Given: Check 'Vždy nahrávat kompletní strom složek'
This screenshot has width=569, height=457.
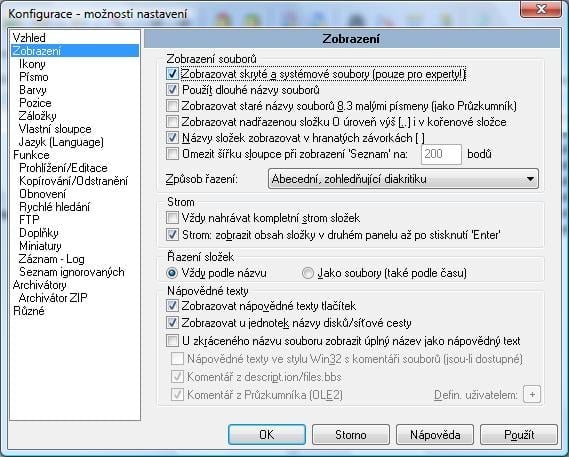Looking at the screenshot, I should click(x=172, y=218).
